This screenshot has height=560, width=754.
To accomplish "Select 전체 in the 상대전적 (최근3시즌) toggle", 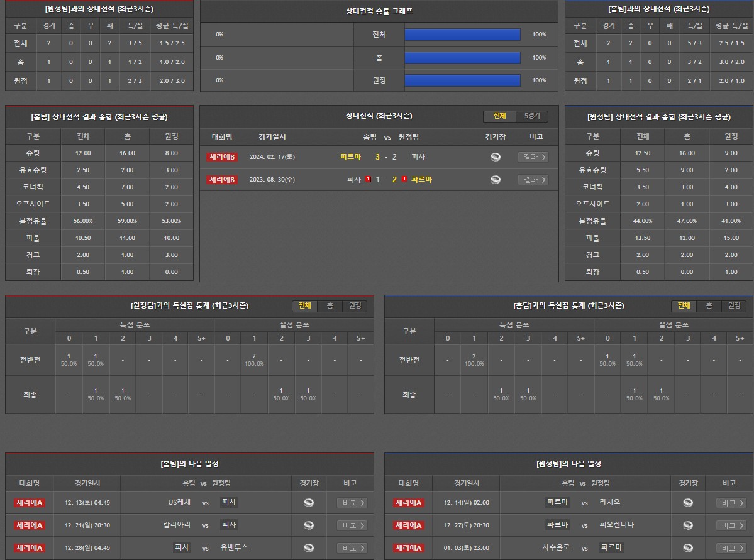I will pyautogui.click(x=499, y=116).
